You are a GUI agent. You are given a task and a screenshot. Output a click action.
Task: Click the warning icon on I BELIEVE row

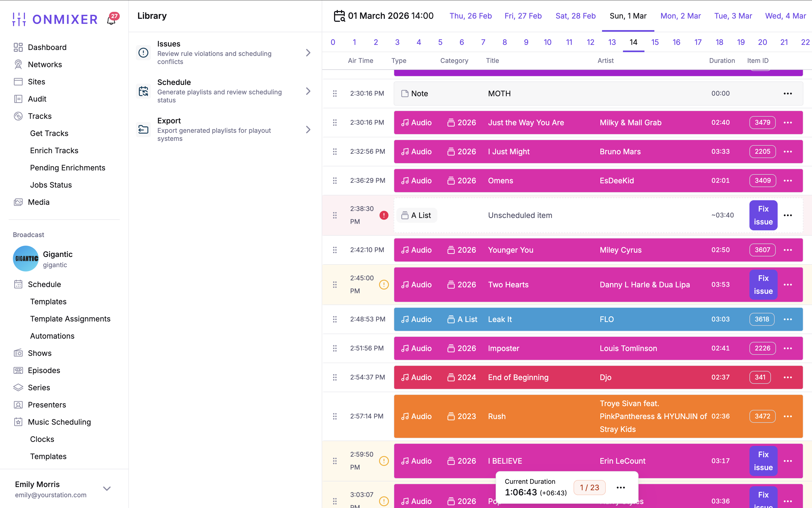click(384, 461)
